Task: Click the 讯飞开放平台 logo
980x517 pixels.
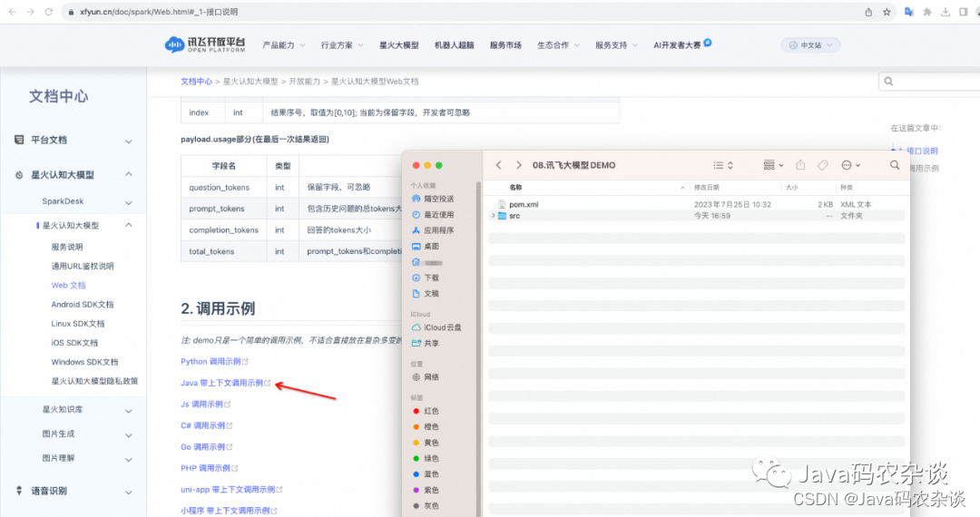Action: click(205, 45)
